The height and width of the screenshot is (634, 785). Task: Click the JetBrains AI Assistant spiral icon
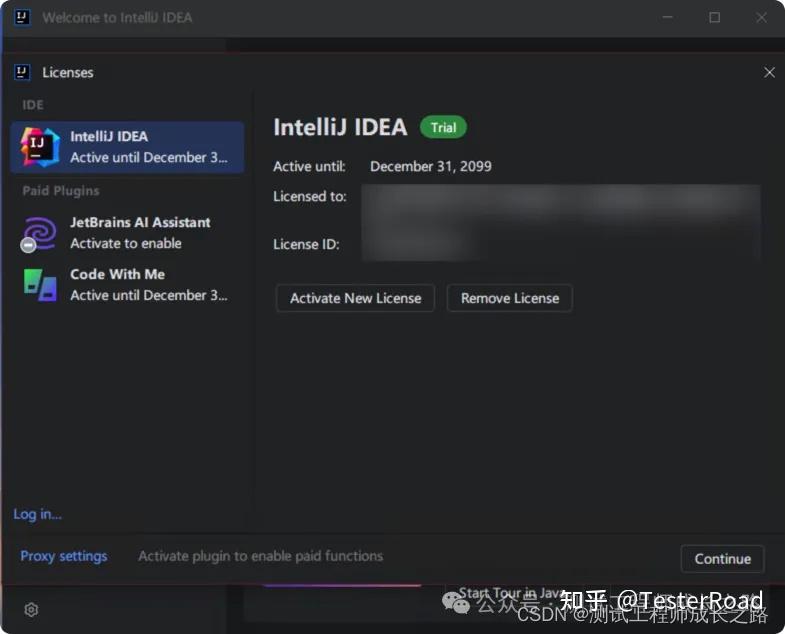coord(39,233)
